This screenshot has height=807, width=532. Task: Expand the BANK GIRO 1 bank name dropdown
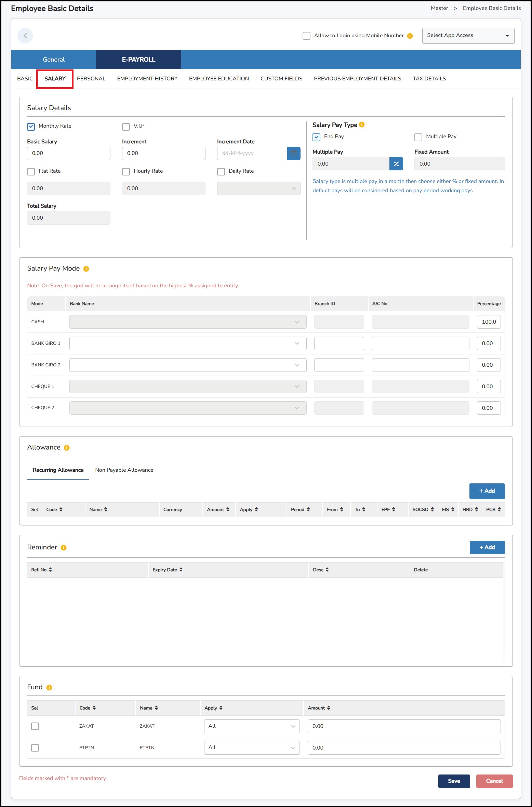(188, 343)
